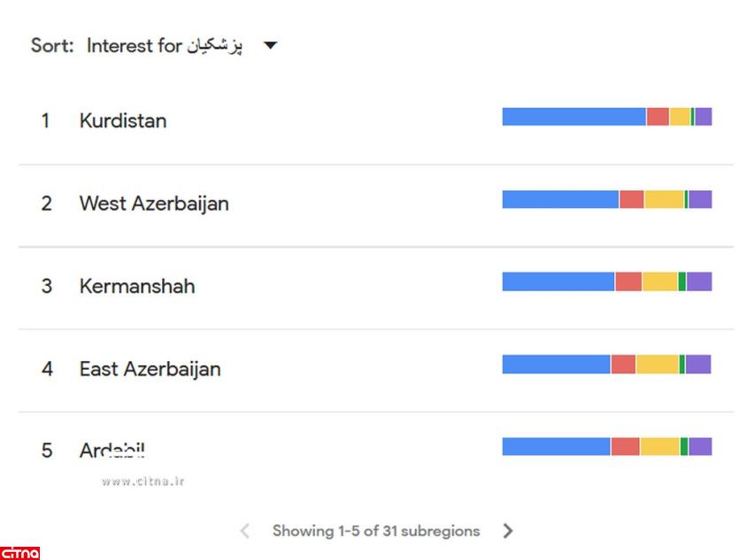Click the 'Showing 1-5 of 31 subregions' text
Image resolution: width=739 pixels, height=560 pixels.
(x=376, y=531)
